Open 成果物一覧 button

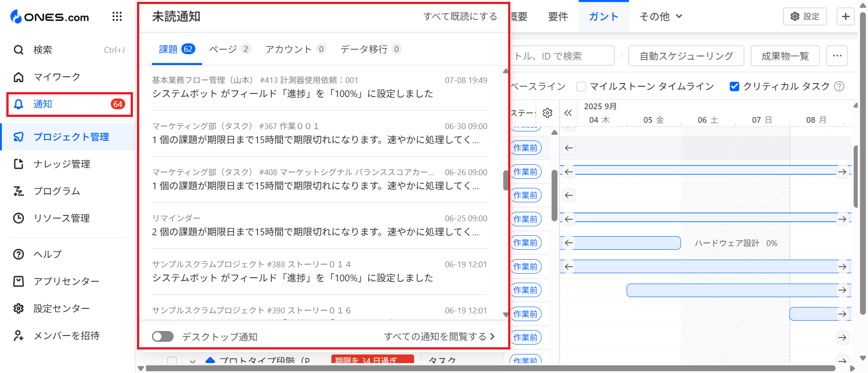click(785, 56)
